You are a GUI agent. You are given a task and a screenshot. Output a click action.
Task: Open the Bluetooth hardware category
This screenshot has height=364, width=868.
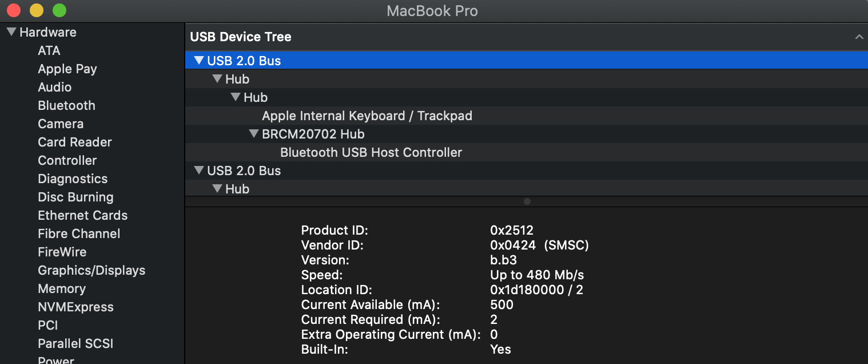(66, 105)
